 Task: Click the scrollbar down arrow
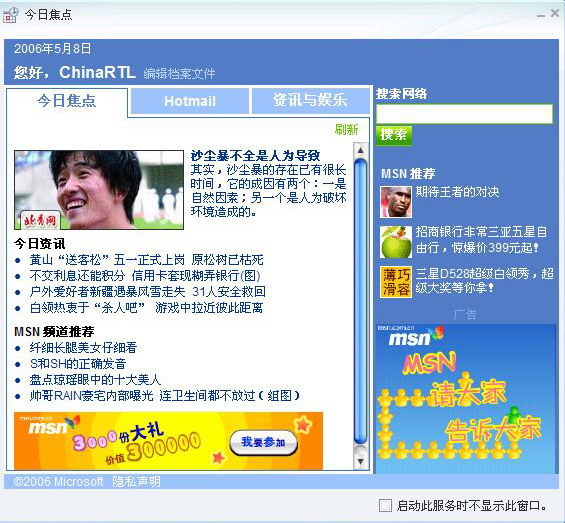[360, 461]
